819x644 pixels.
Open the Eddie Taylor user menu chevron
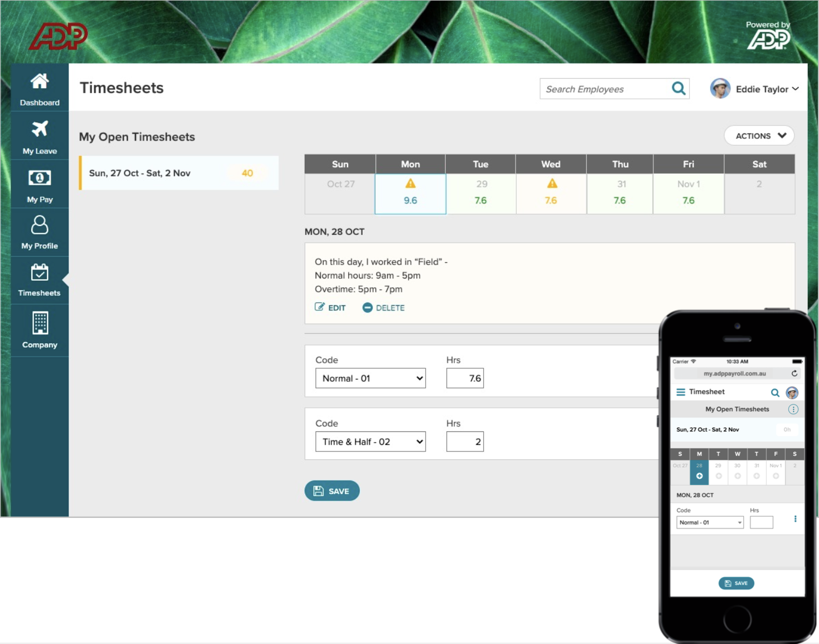pyautogui.click(x=796, y=89)
